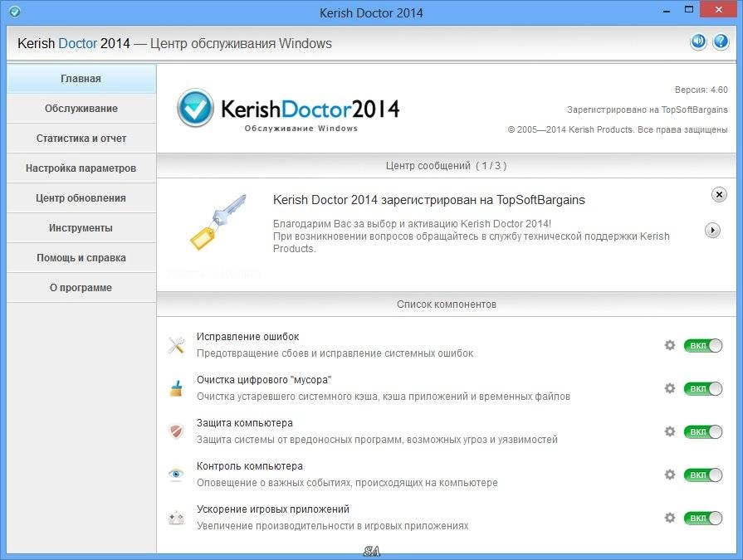Minimize the Kerish Doctor window
This screenshot has height=560, width=743.
pos(667,10)
